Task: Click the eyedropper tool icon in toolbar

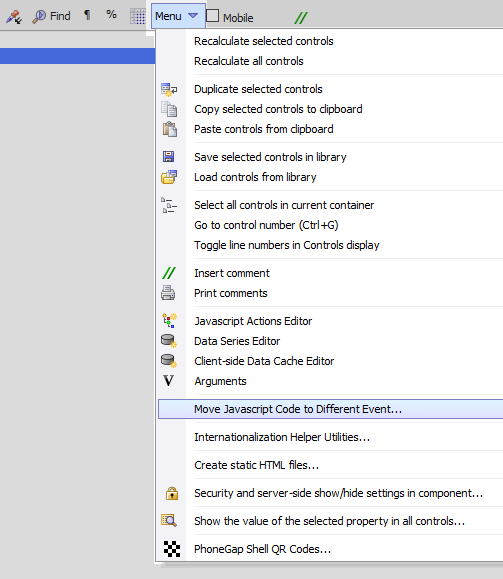Action: (x=14, y=17)
